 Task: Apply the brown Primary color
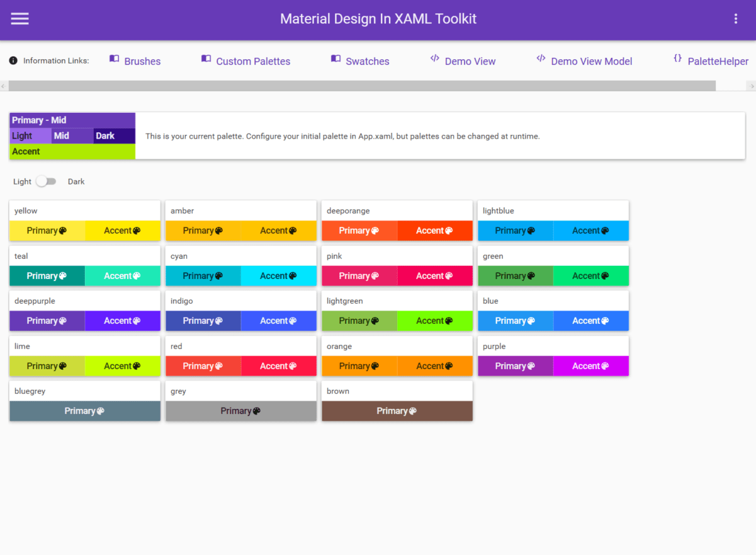[x=397, y=411]
